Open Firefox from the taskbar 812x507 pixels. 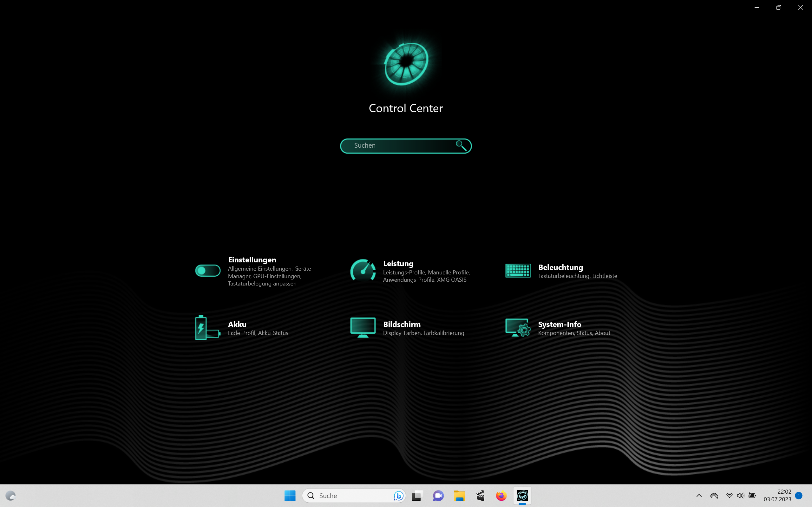pyautogui.click(x=501, y=496)
